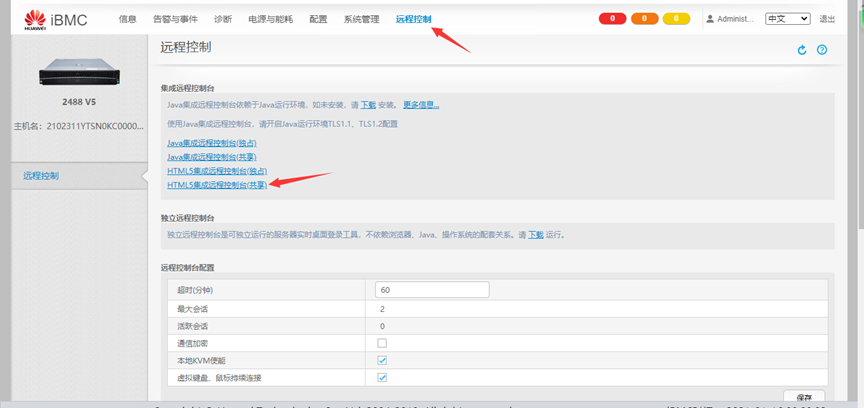The width and height of the screenshot is (864, 408).
Task: Select 远程控制 in the left sidebar
Action: (x=41, y=176)
